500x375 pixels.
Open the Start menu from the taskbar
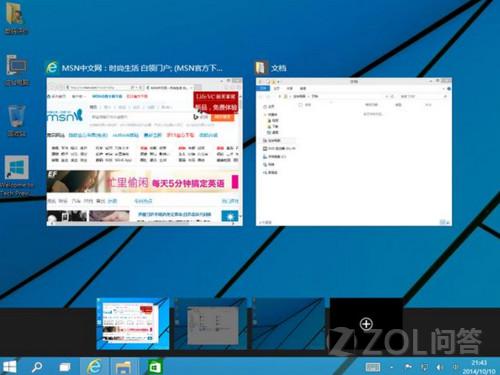point(9,367)
